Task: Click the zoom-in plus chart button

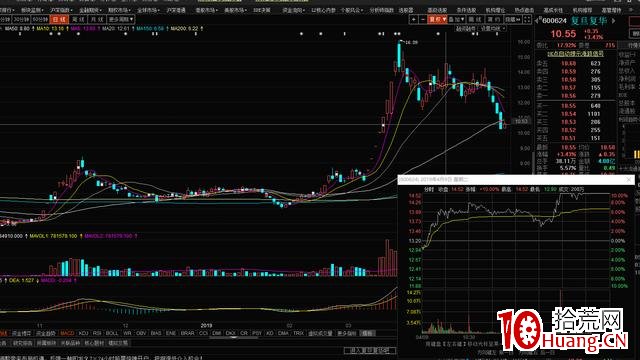Action: [413, 19]
